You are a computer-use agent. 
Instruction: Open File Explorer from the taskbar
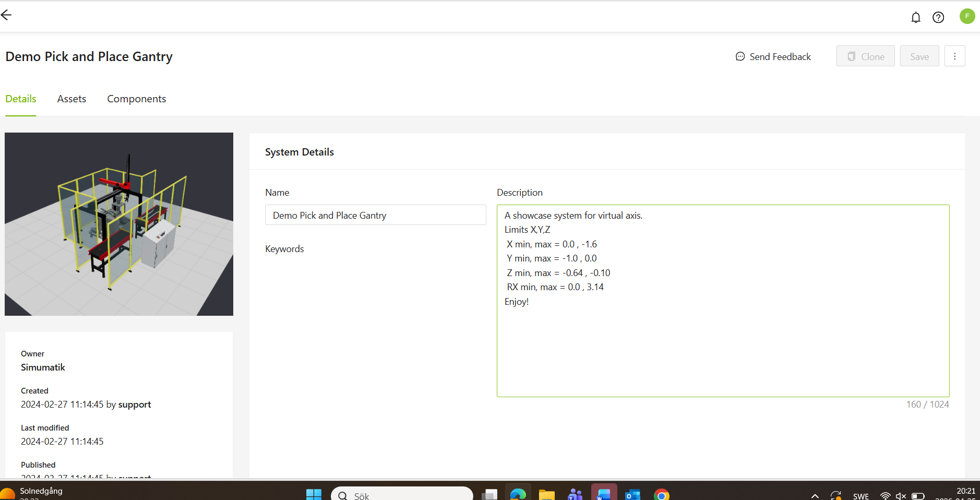(546, 494)
